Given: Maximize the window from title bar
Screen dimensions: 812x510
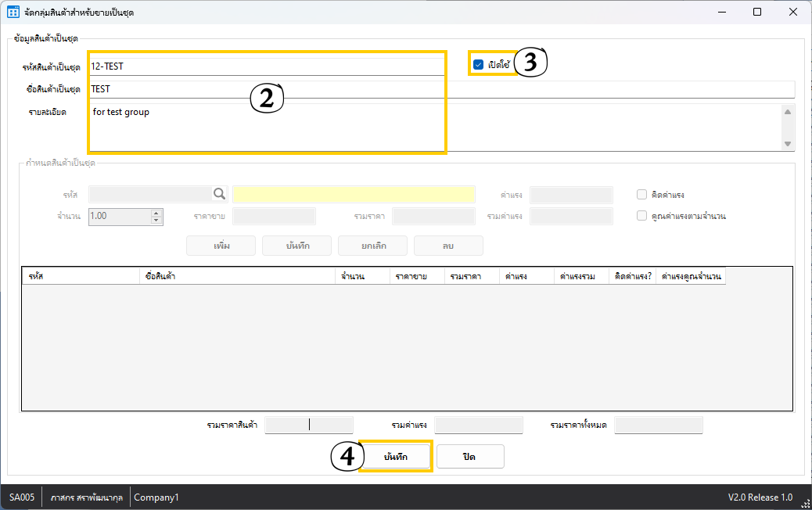Looking at the screenshot, I should 756,12.
